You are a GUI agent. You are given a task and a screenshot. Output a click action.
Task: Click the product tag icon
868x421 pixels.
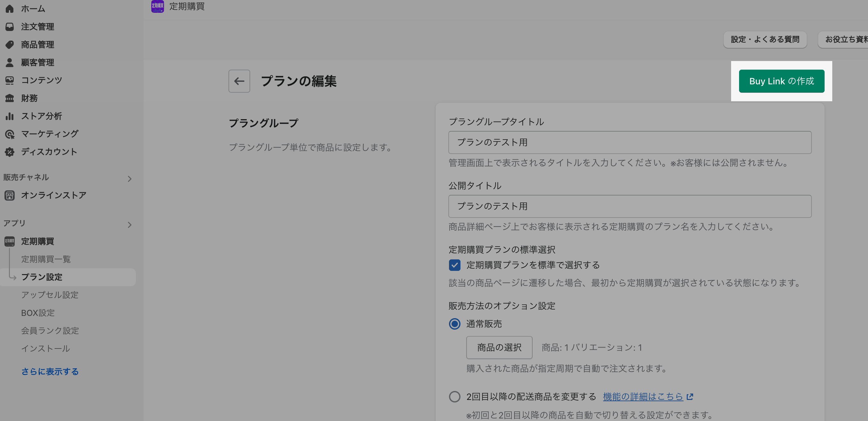[10, 44]
